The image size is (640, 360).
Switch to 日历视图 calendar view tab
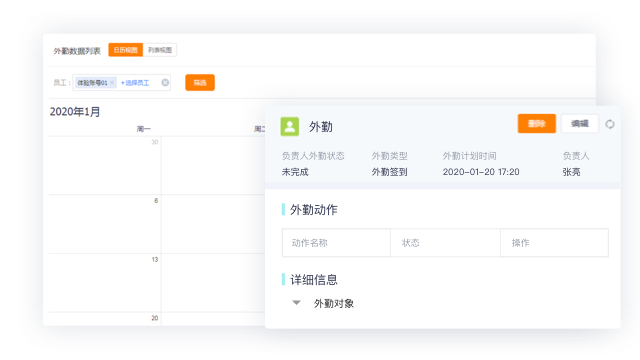pyautogui.click(x=125, y=50)
